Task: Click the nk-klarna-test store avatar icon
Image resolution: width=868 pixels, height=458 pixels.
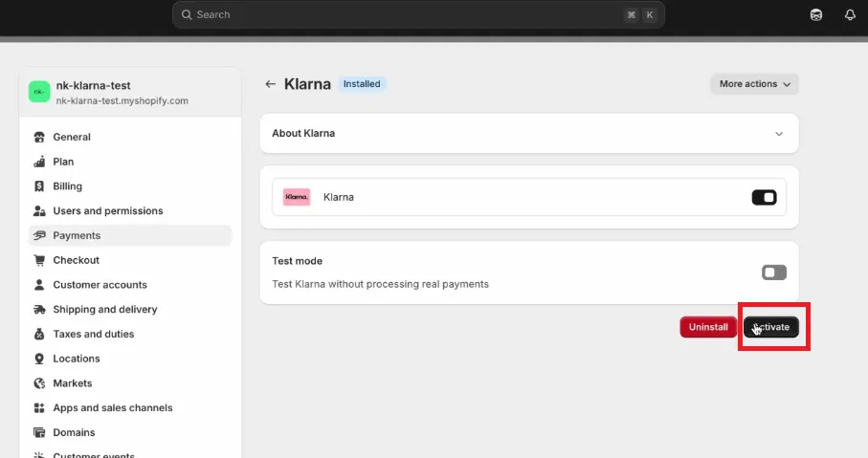Action: 39,92
